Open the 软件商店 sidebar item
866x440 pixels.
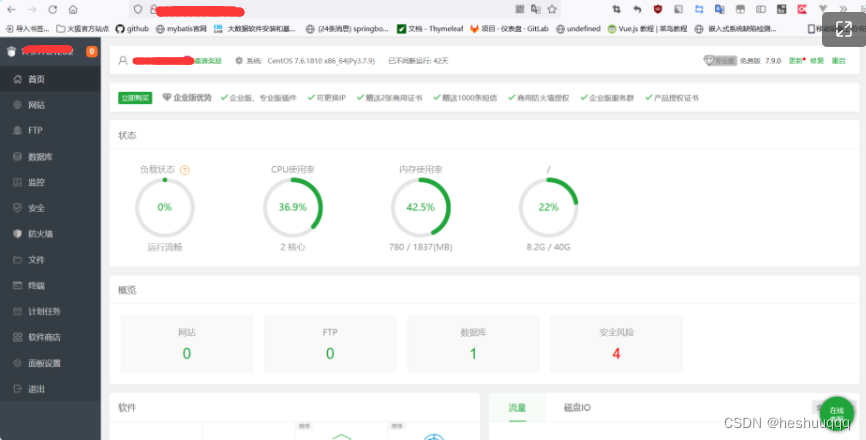pos(50,337)
